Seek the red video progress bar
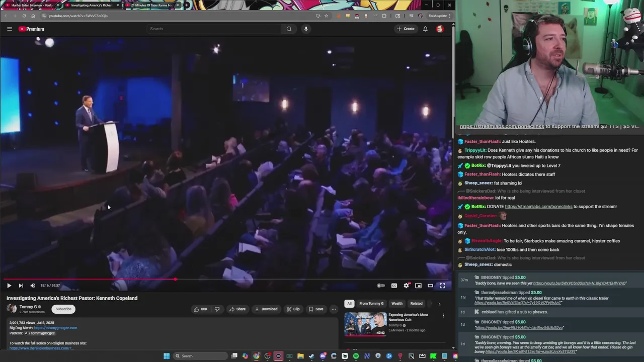The width and height of the screenshot is (644, 362). (x=226, y=279)
